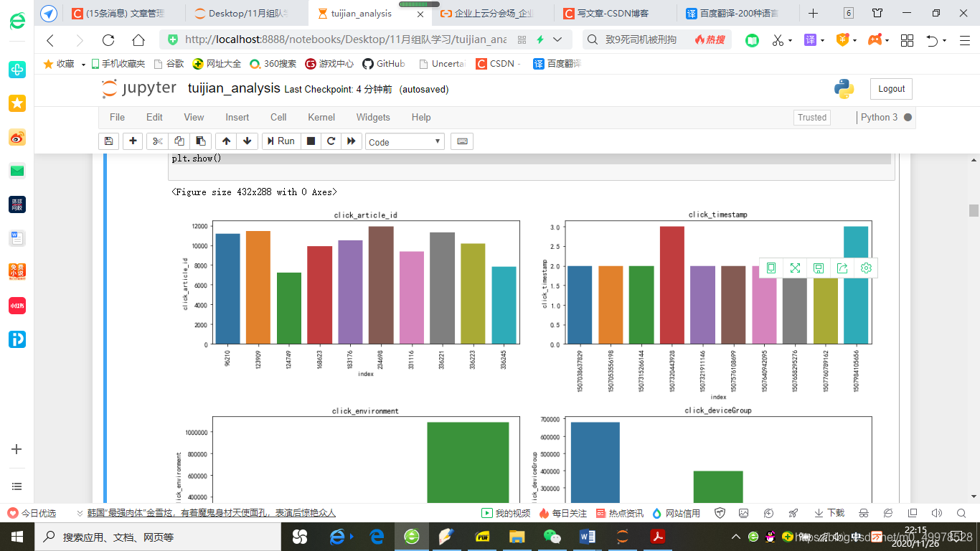Expand 收藏 bookmarks dropdown arrow
Screen dimensions: 980x551
coord(83,65)
